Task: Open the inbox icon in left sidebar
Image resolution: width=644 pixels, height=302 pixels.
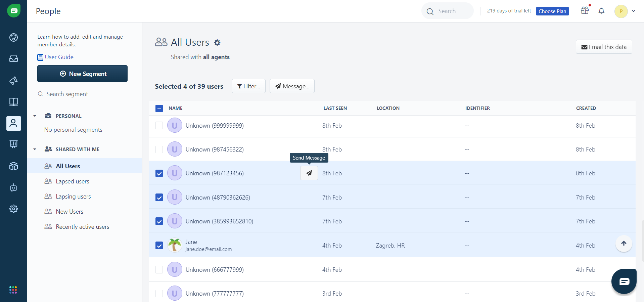Action: (13, 59)
